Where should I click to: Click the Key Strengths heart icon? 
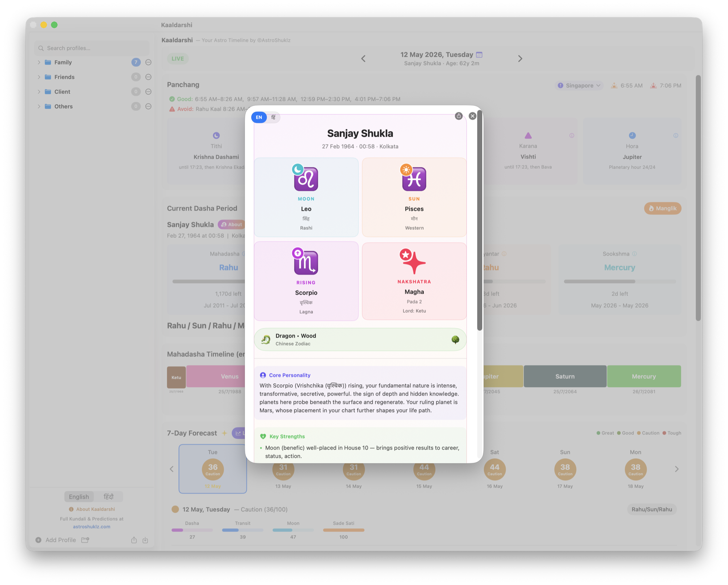pos(263,436)
